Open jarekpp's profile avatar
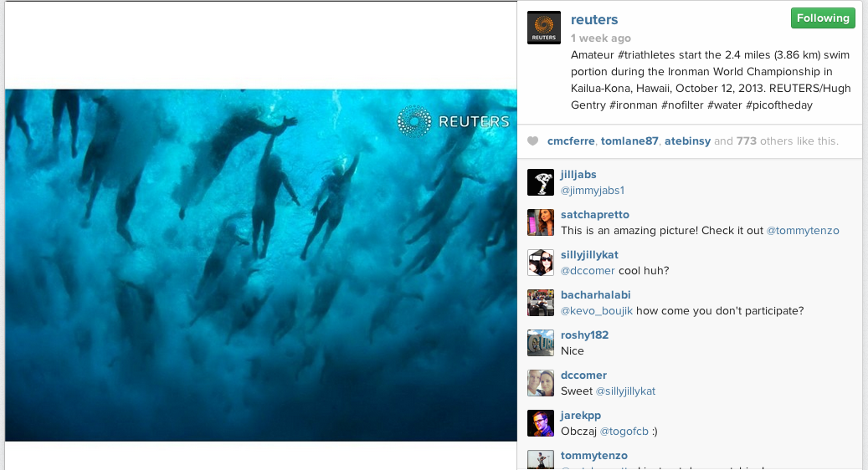 point(541,423)
